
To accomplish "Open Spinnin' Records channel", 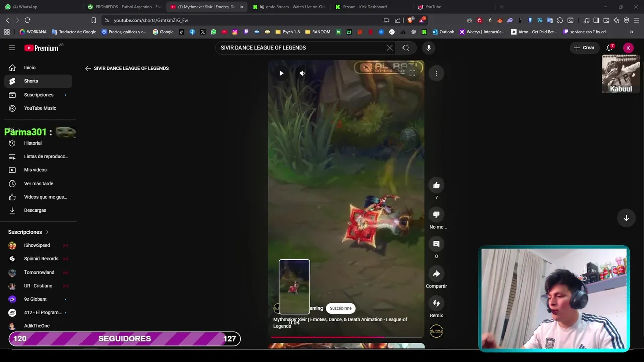I will [x=38, y=259].
